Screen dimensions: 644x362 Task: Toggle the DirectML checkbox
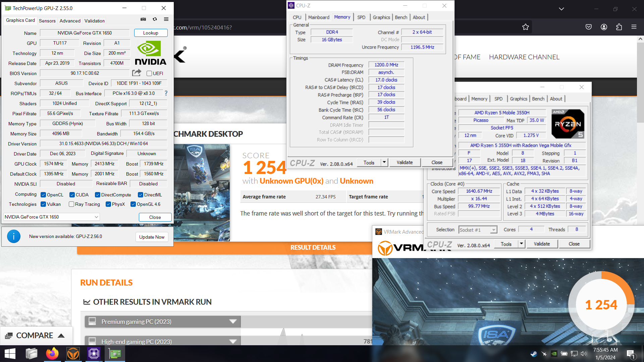[141, 195]
